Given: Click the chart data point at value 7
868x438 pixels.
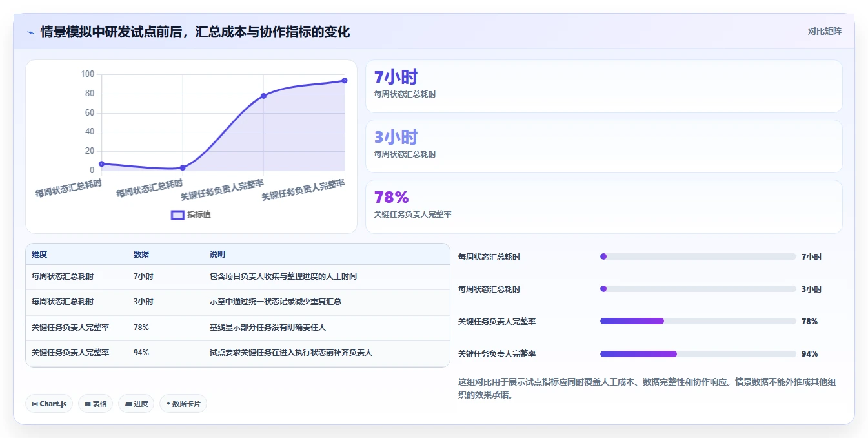Looking at the screenshot, I should coord(101,164).
